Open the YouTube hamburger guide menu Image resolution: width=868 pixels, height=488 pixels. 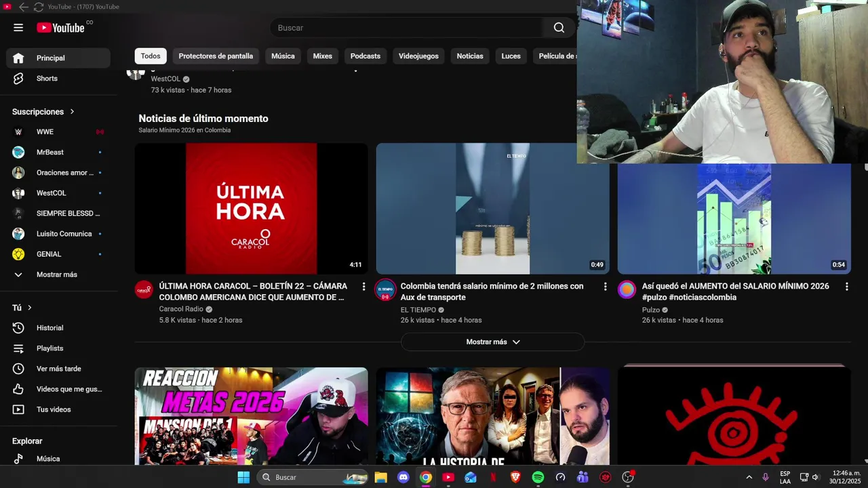pos(18,28)
